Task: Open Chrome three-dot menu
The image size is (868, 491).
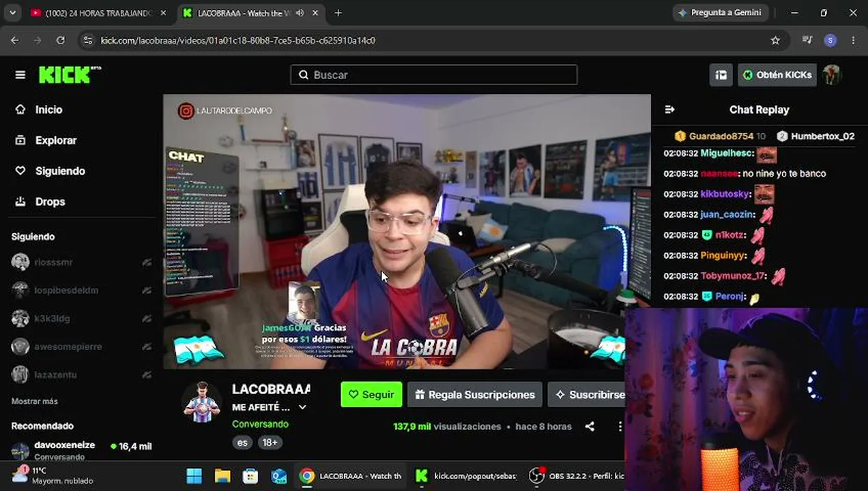Action: pos(853,40)
